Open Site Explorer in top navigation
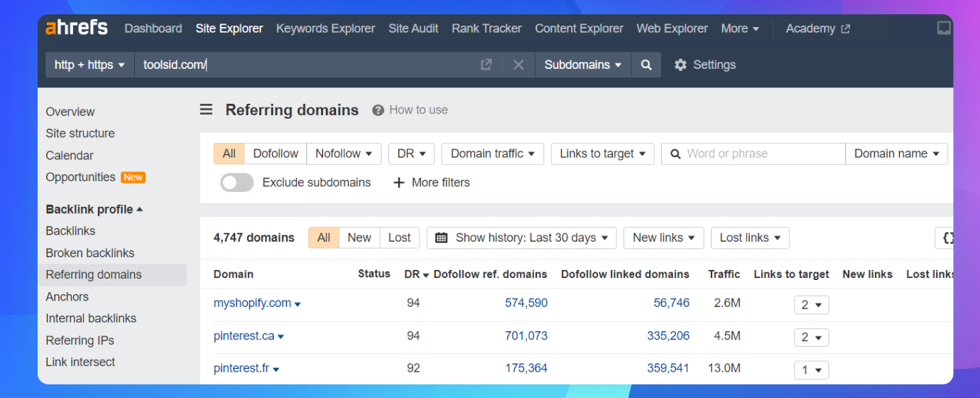 pyautogui.click(x=229, y=28)
